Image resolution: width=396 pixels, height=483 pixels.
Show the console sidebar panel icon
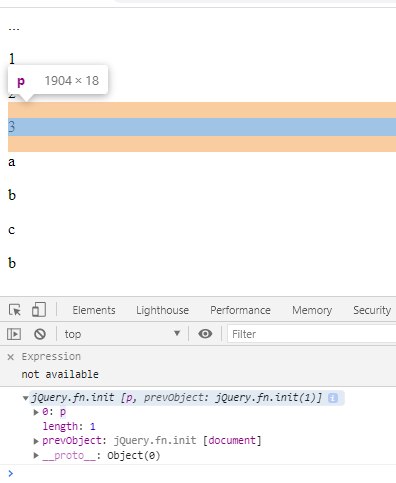14,334
